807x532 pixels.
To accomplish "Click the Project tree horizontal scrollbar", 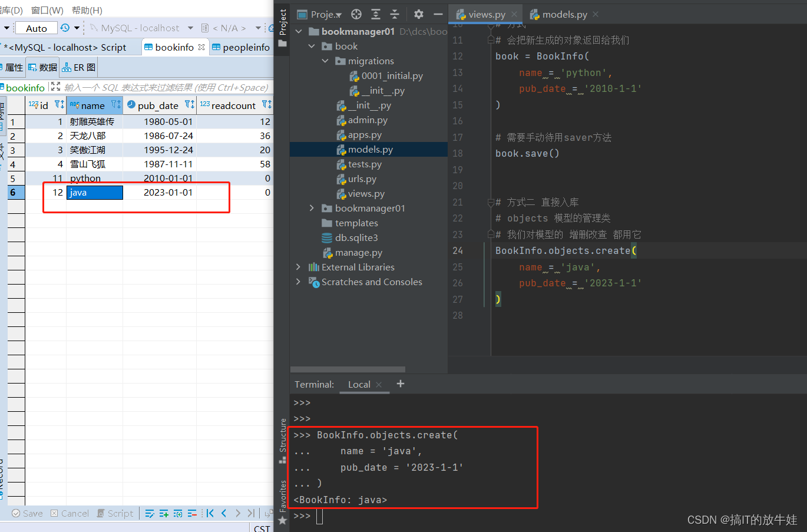I will (x=348, y=369).
